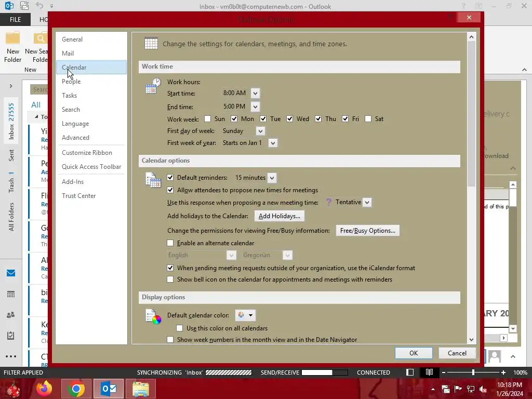Show hidden tray icons arrow

coord(433,389)
